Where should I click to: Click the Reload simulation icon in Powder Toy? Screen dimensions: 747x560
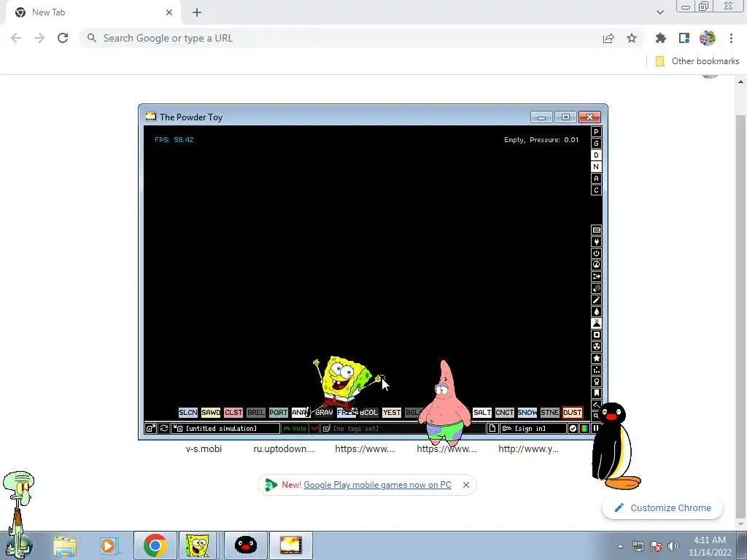164,429
